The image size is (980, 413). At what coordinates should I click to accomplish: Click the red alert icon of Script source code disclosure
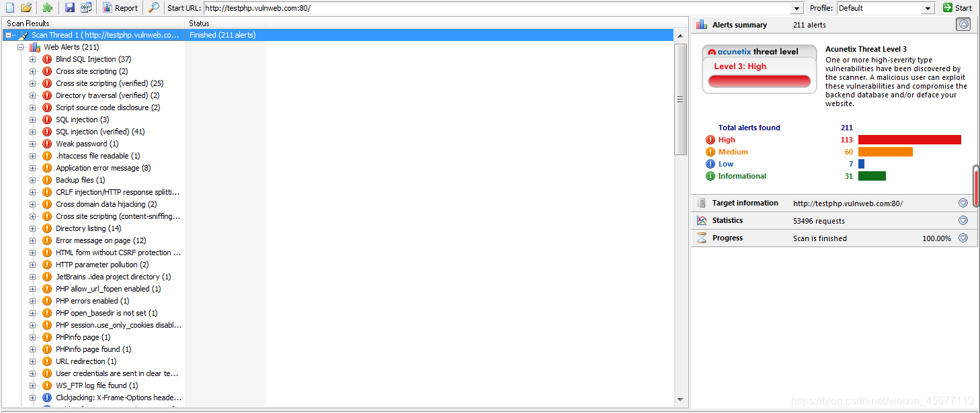[47, 107]
